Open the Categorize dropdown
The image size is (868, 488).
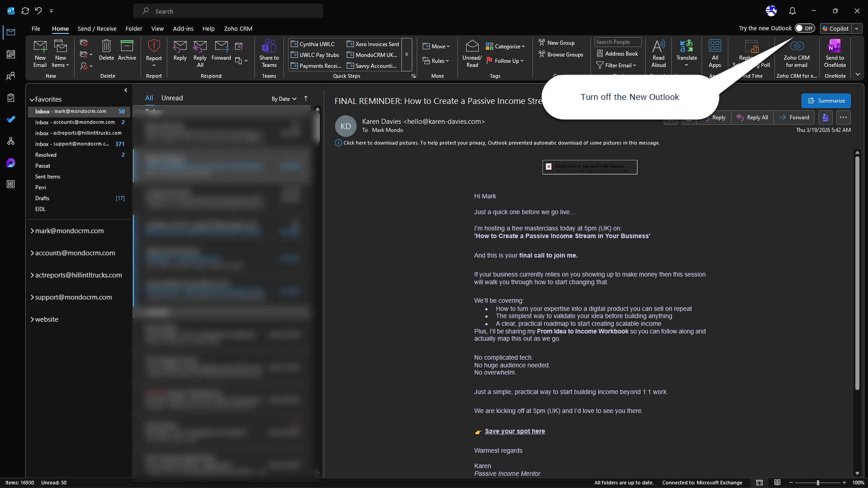[x=505, y=46]
